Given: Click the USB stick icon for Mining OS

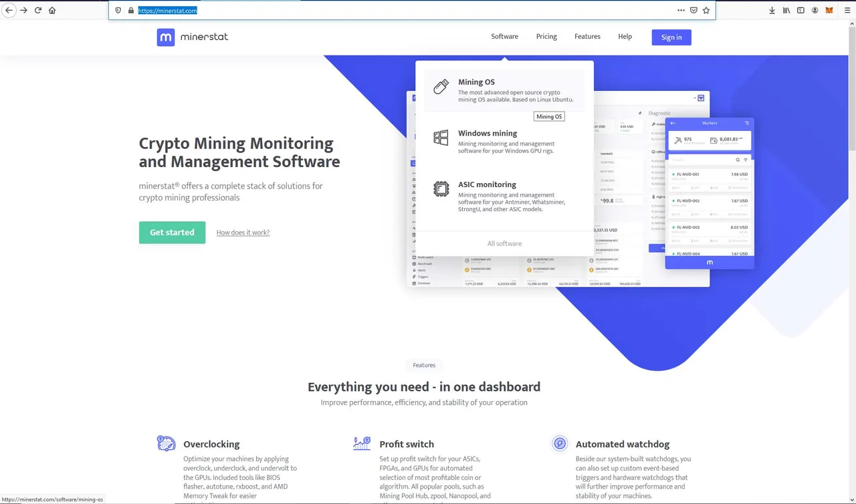Looking at the screenshot, I should tap(441, 86).
